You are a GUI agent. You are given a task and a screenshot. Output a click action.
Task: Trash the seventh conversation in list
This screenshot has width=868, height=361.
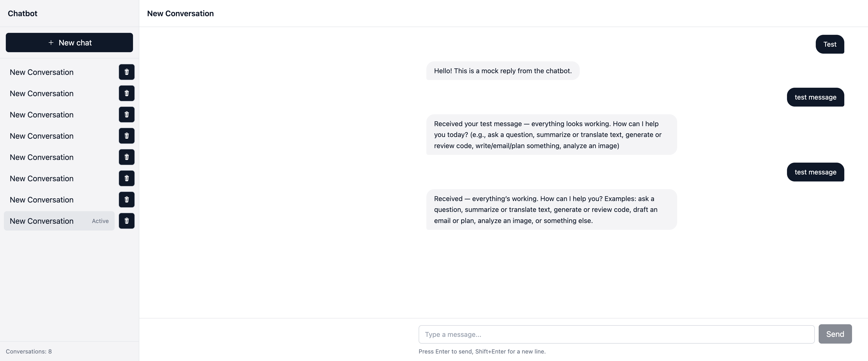click(x=126, y=199)
